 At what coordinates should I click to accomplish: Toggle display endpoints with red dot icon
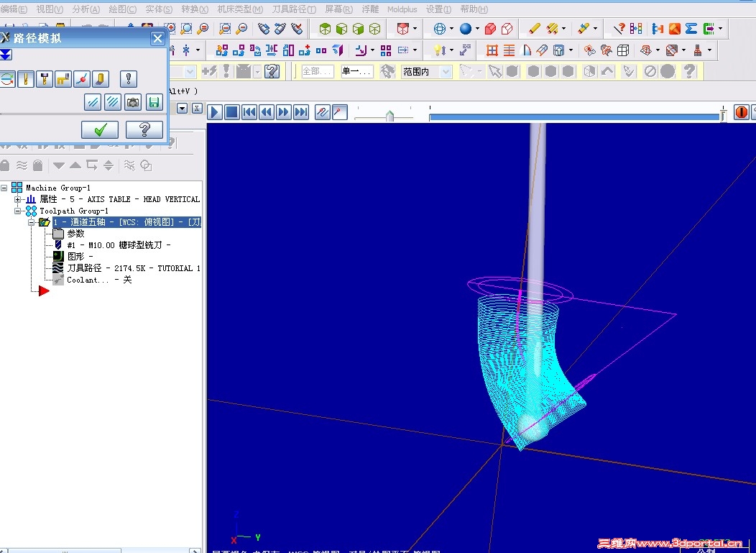[x=82, y=78]
